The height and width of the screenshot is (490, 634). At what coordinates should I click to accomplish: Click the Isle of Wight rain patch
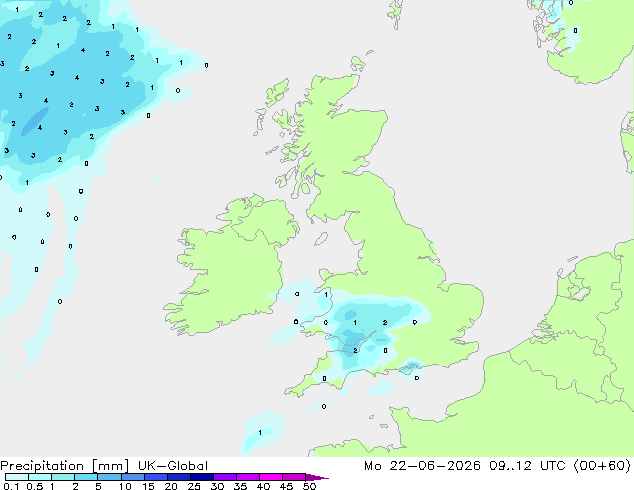(410, 368)
